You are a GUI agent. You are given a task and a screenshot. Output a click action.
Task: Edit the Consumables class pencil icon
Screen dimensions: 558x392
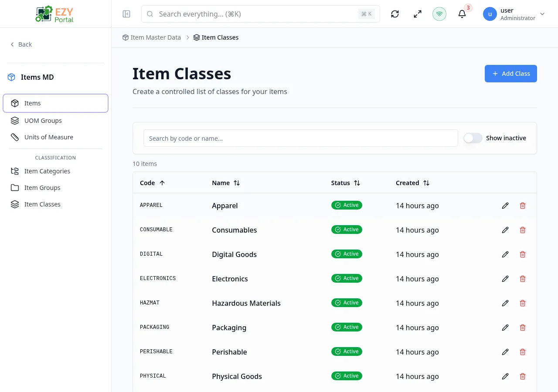pos(505,230)
